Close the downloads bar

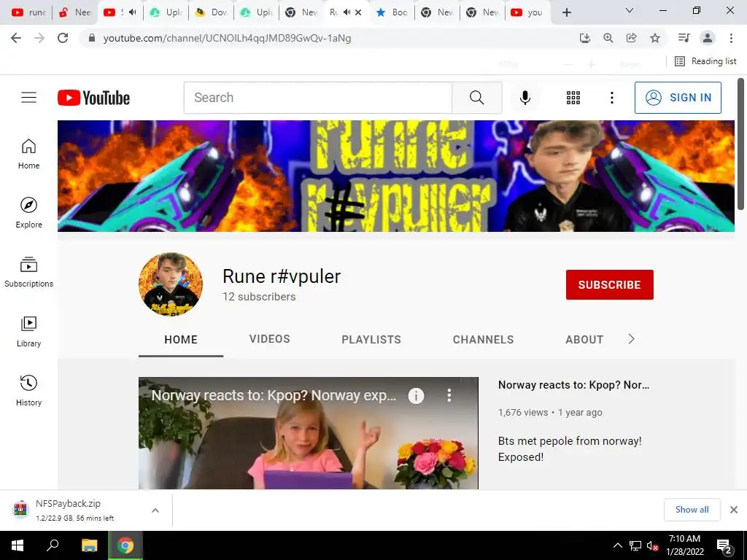[734, 510]
